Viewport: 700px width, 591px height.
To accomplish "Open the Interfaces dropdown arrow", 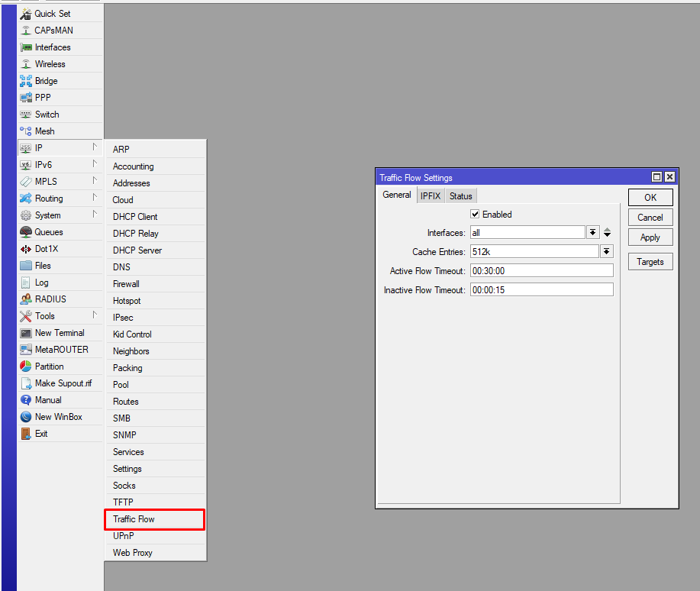I will (593, 232).
